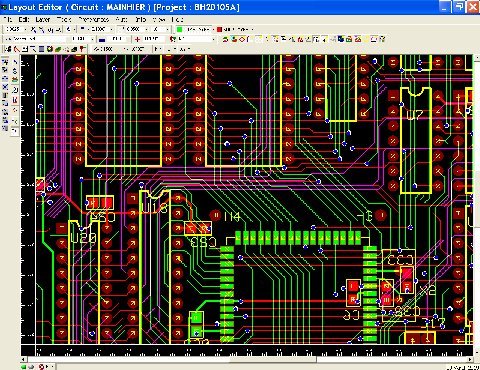Open the Preferences menu
The width and height of the screenshot is (480, 370).
(x=94, y=19)
